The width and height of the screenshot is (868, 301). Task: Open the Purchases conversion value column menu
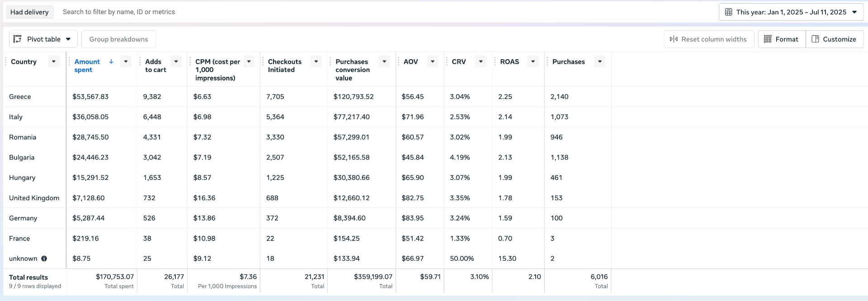(384, 61)
